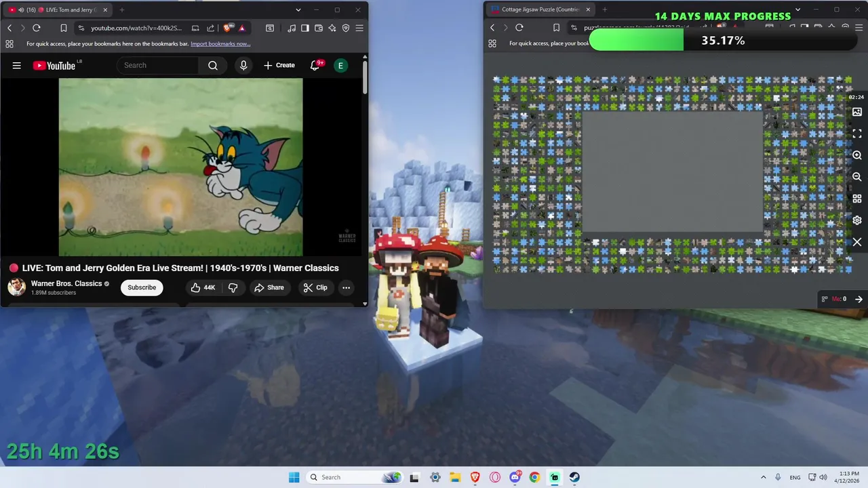Show hidden system tray icons chevron
This screenshot has height=488, width=868.
764,477
